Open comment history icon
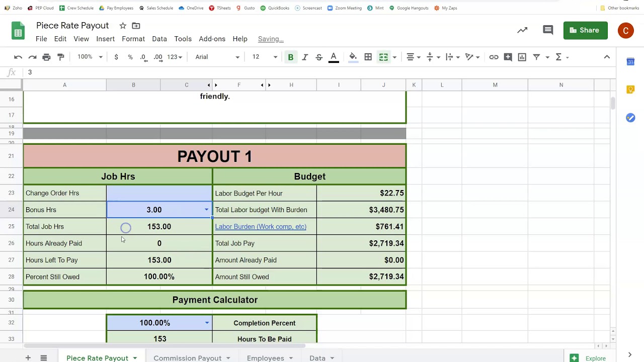 tap(548, 30)
